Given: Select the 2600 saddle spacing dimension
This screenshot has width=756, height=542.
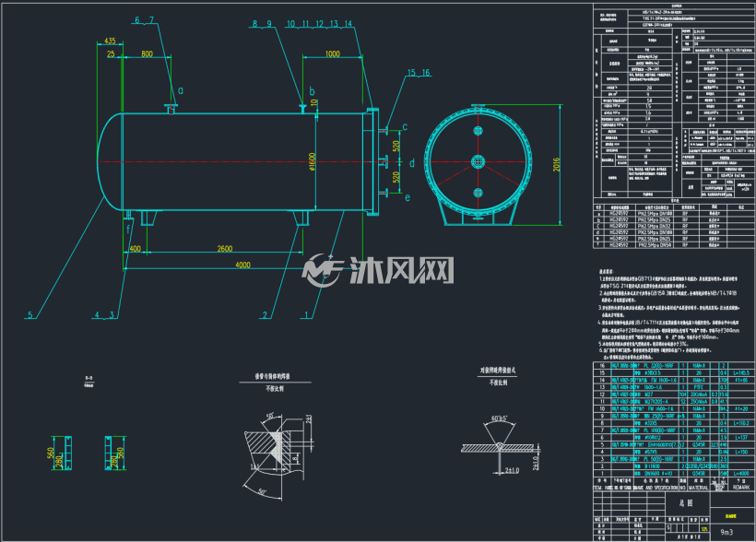Looking at the screenshot, I should [225, 248].
